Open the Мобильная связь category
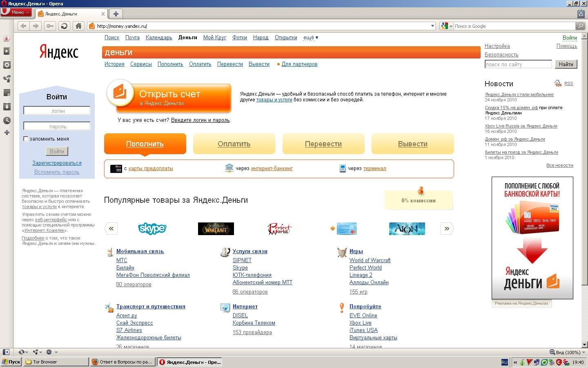 [x=140, y=251]
